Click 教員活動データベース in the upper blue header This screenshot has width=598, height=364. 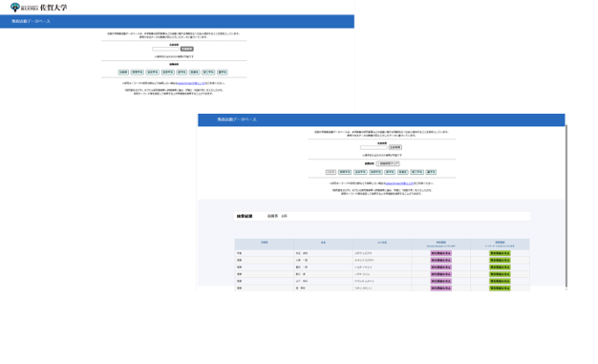click(31, 21)
